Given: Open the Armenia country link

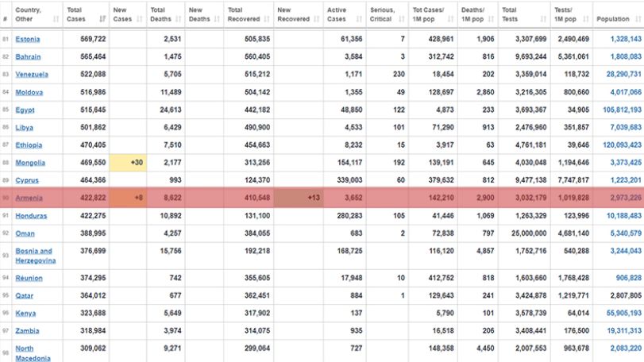Looking at the screenshot, I should point(29,198).
